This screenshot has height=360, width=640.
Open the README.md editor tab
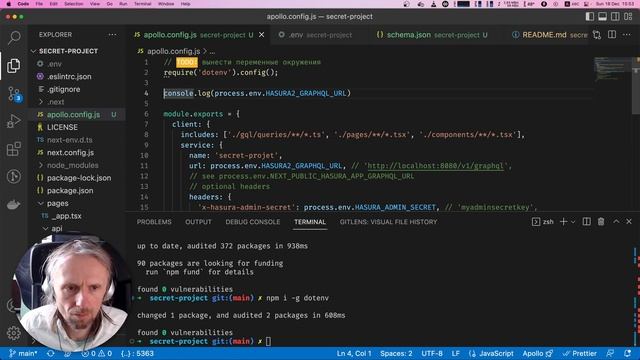click(x=549, y=35)
